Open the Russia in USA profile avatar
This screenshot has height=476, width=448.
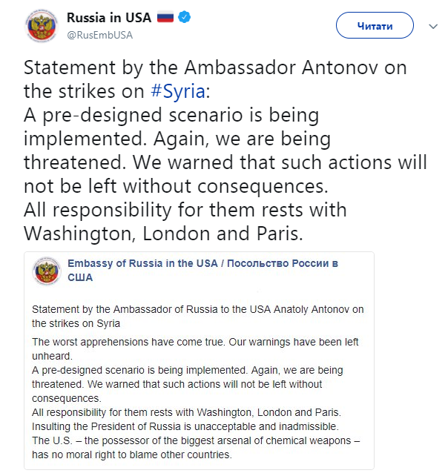coord(41,26)
